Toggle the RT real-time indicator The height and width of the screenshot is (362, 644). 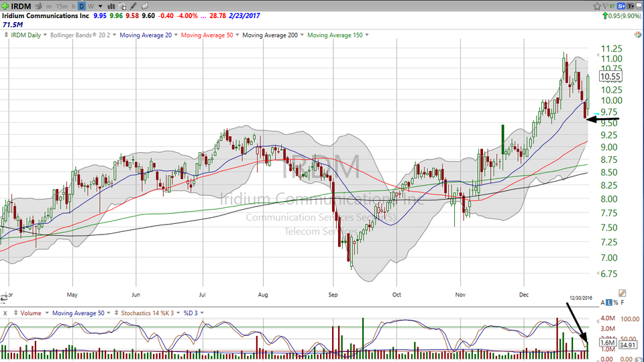pos(612,6)
